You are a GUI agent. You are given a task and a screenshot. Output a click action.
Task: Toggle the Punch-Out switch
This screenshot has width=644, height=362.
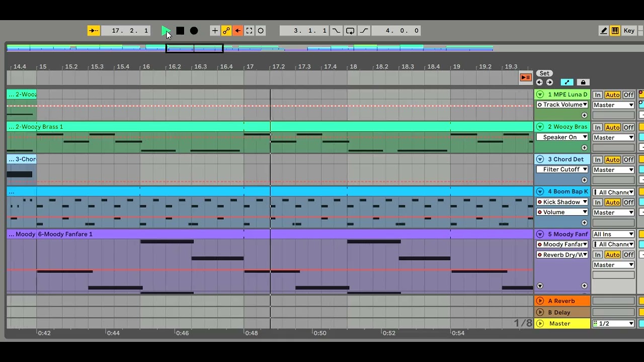364,31
